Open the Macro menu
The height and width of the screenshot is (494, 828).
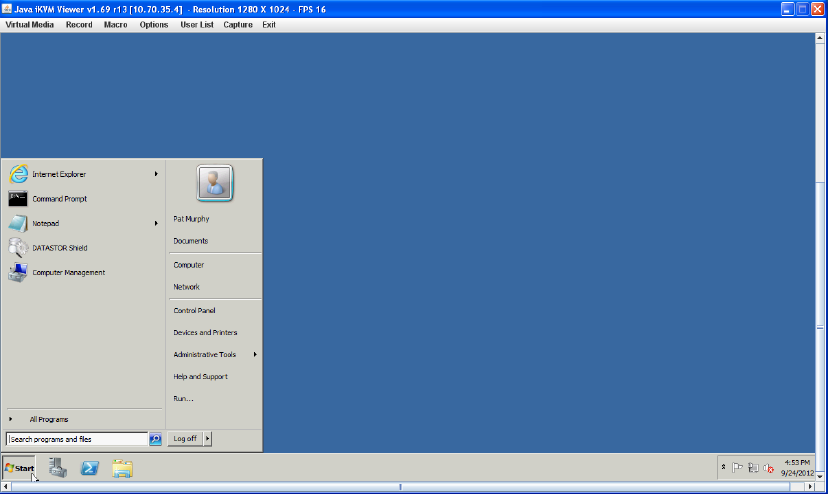[x=116, y=25]
